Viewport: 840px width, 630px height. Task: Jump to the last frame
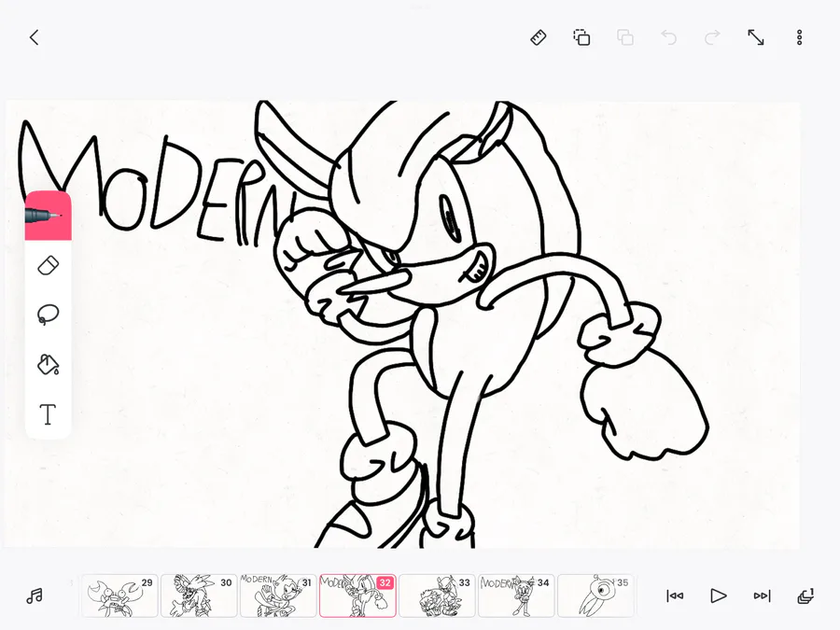pyautogui.click(x=762, y=595)
